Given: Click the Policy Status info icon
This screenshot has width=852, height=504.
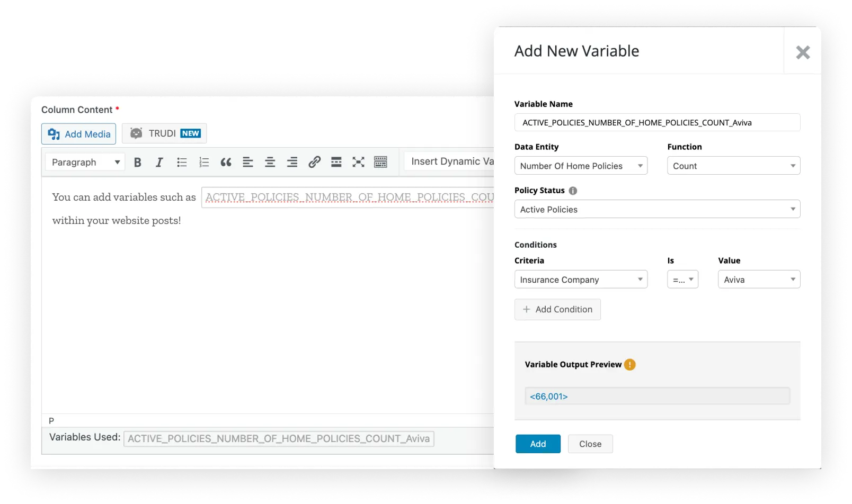Looking at the screenshot, I should (x=573, y=191).
